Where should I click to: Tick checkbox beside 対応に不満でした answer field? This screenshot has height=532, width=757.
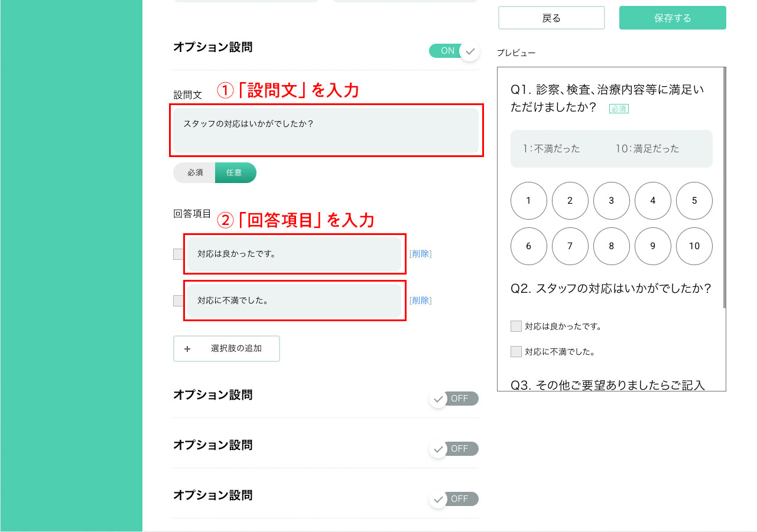178,301
